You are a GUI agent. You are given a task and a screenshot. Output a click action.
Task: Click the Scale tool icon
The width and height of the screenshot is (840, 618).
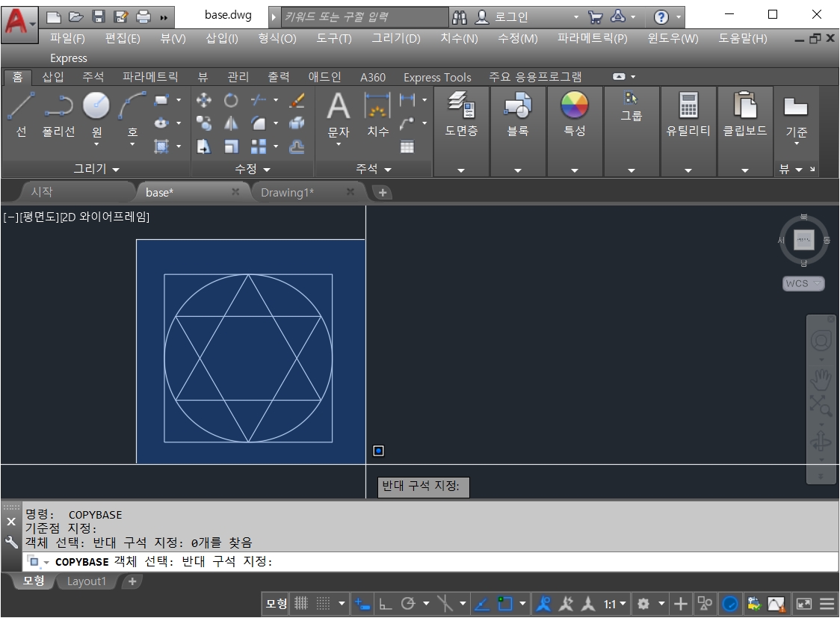[231, 146]
